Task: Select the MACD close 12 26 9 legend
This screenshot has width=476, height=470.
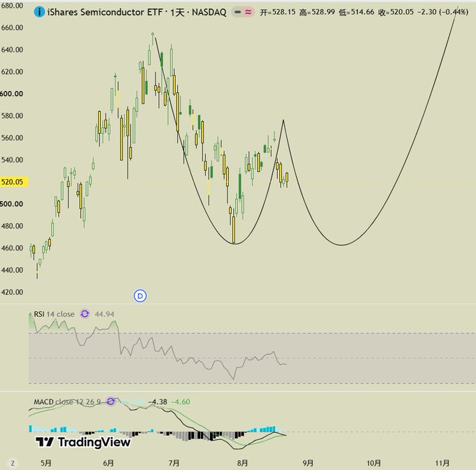Action: click(x=67, y=401)
